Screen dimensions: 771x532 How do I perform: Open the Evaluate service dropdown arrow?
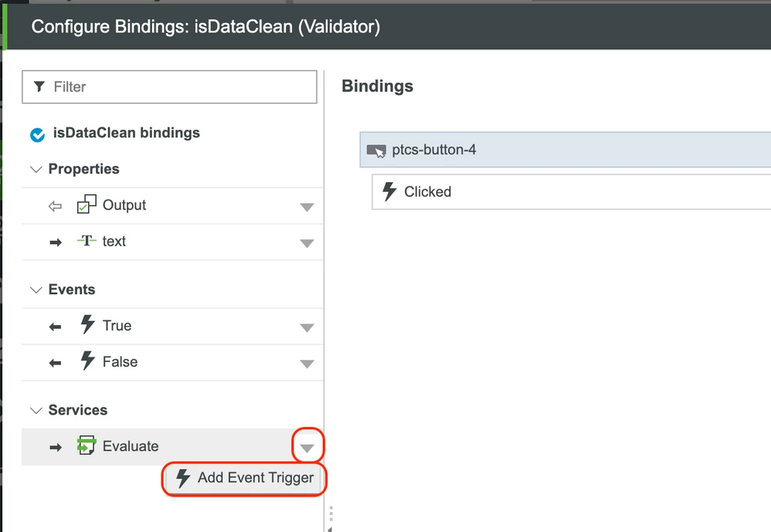307,448
